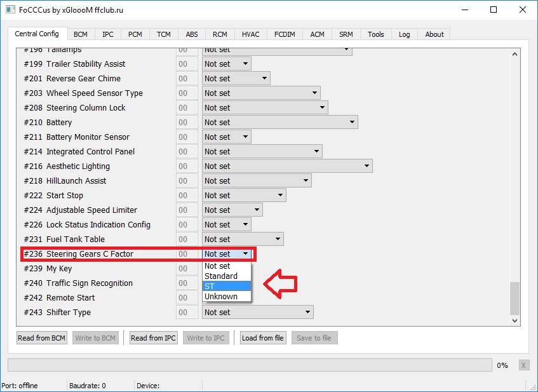
Task: Open the Shifter Type dropdown
Action: pyautogui.click(x=257, y=313)
